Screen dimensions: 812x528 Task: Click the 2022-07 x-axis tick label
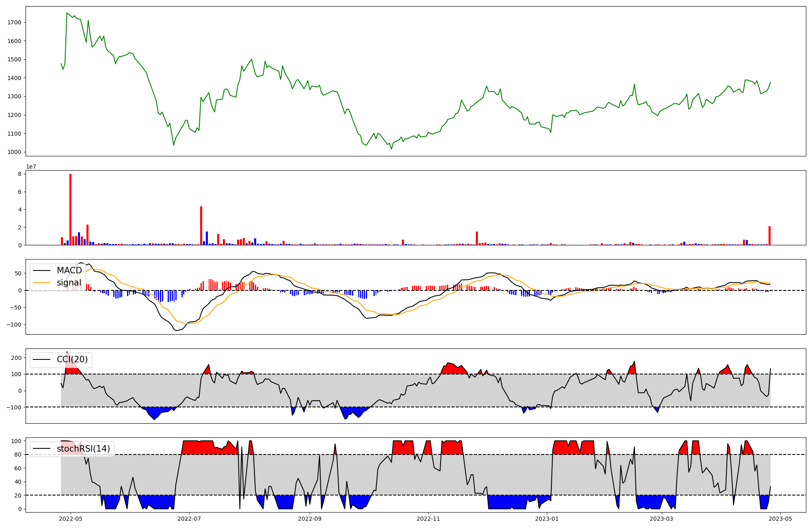pyautogui.click(x=190, y=519)
